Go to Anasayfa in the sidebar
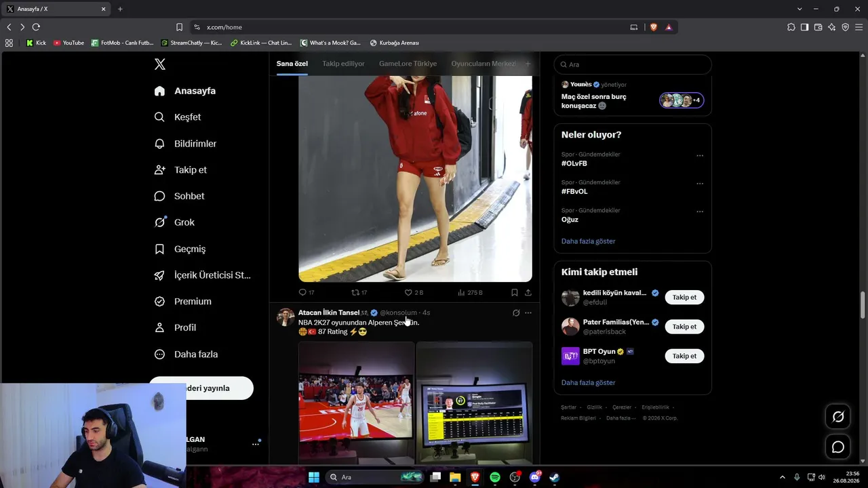The image size is (868, 488). pos(185,91)
